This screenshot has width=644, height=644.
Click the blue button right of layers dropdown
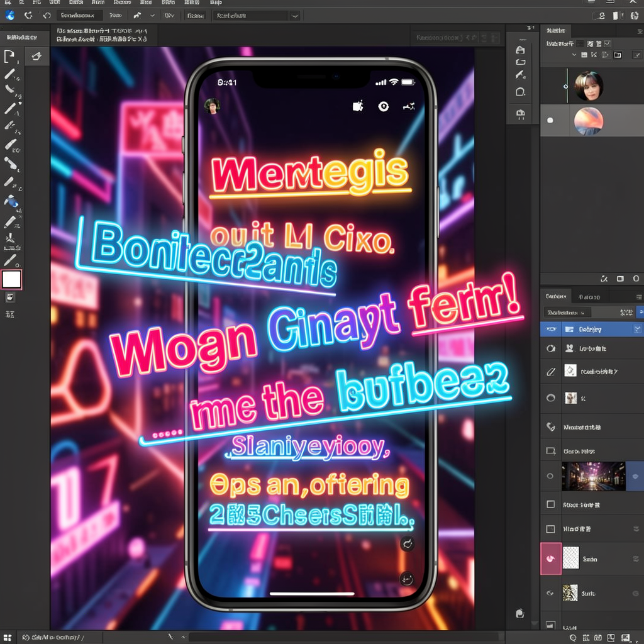pos(640,313)
